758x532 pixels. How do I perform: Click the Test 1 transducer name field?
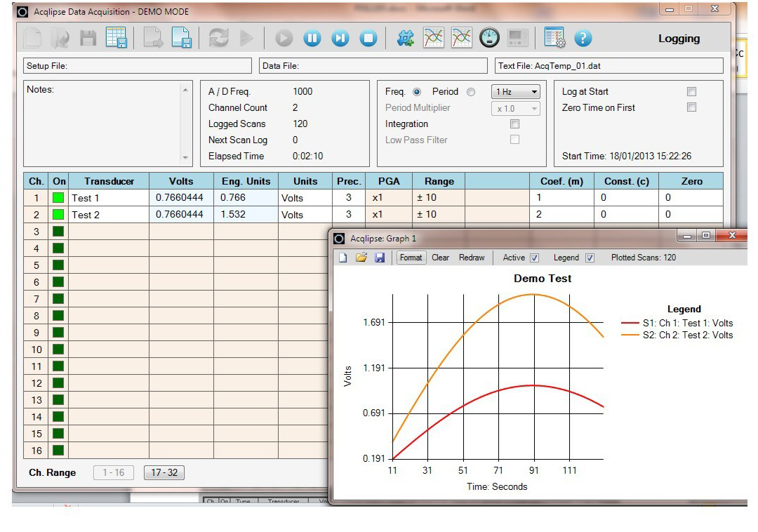(109, 198)
